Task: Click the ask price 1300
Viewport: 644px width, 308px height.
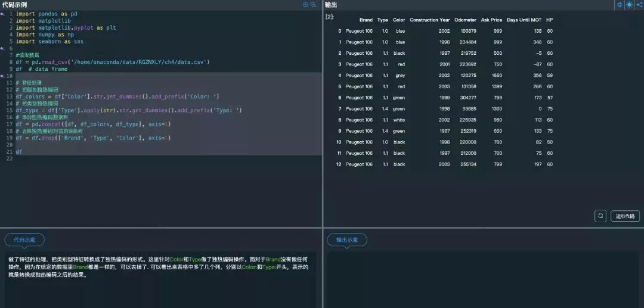Action: pyautogui.click(x=497, y=108)
